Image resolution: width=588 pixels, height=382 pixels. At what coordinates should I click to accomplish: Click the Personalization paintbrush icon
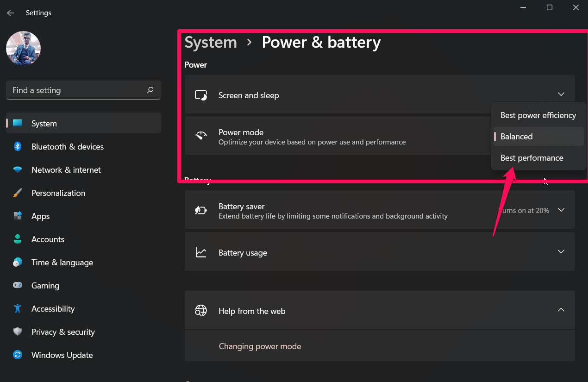tap(18, 193)
